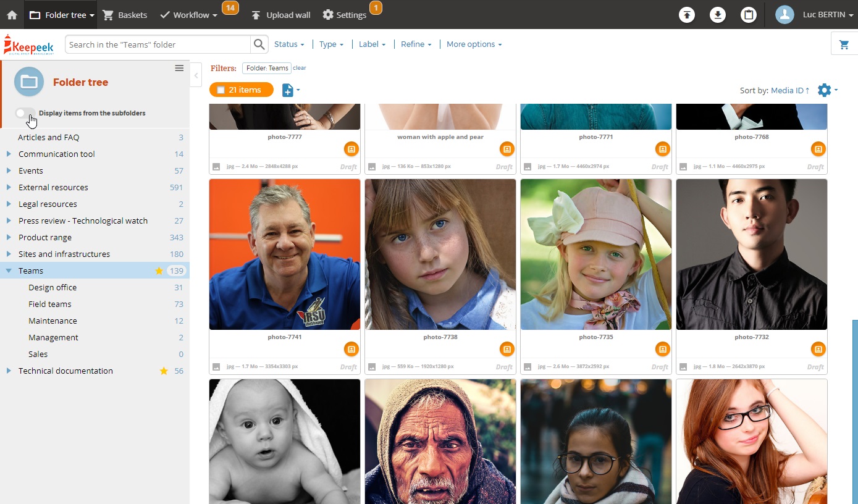Check the 21 items select-all checkbox
This screenshot has width=858, height=504.
[221, 90]
